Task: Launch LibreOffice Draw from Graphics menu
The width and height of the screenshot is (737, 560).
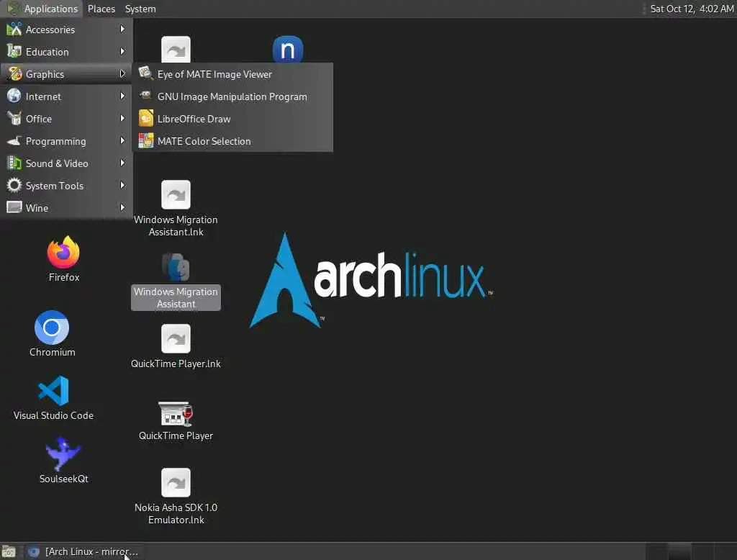Action: (x=233, y=119)
